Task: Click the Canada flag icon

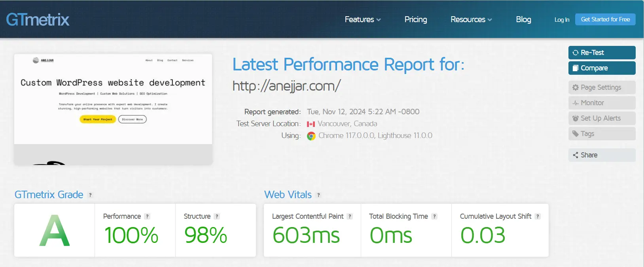Action: (x=311, y=124)
